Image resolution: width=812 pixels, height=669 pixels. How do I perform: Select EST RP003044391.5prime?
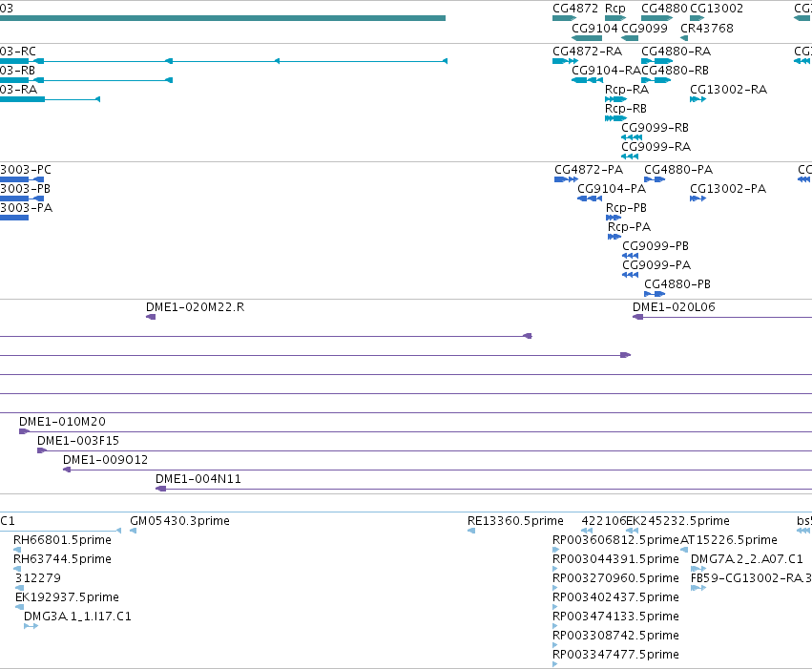(555, 569)
